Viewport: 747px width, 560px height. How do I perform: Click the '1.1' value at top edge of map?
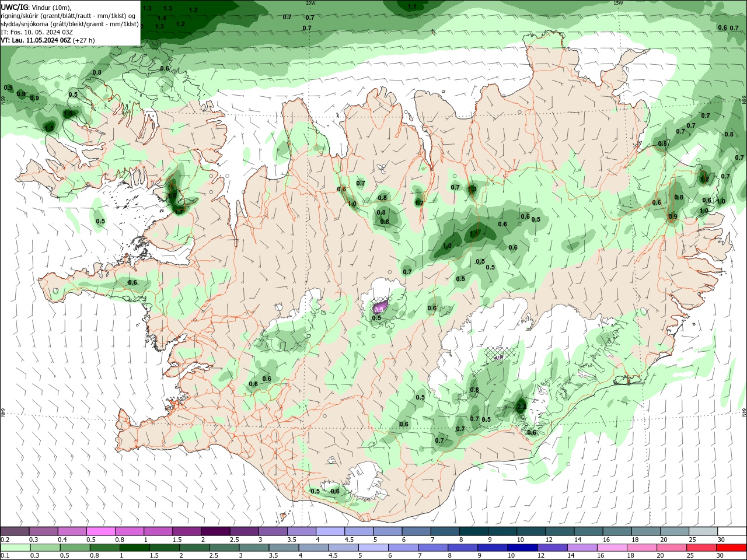[x=412, y=7]
